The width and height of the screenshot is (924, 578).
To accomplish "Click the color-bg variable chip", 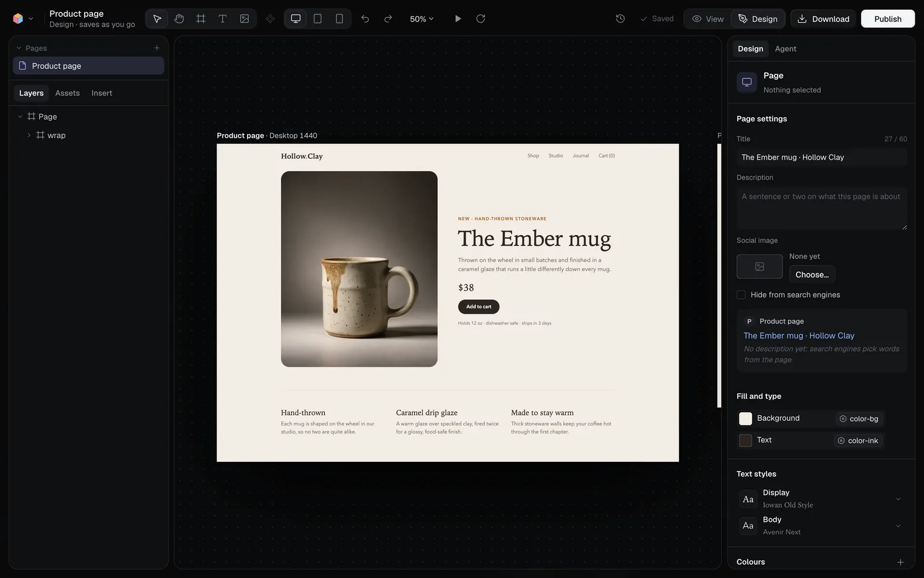I will [859, 418].
